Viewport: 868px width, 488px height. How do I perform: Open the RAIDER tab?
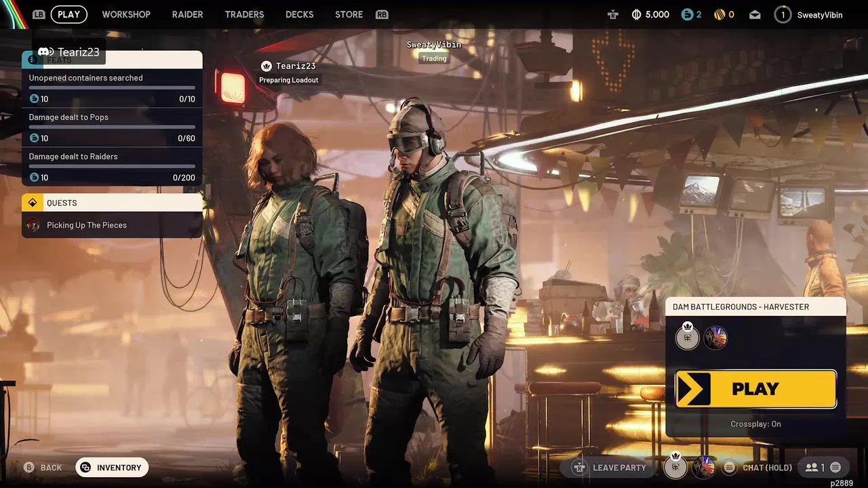tap(188, 14)
